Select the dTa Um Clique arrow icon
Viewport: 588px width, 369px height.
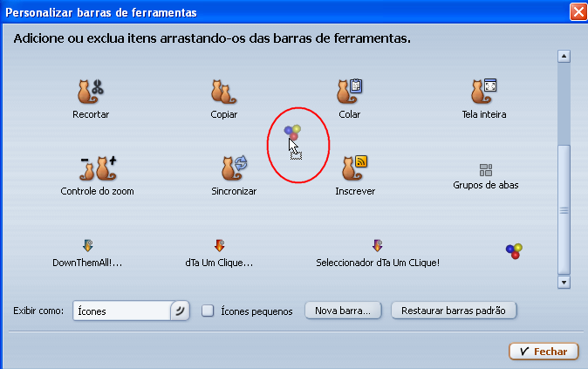pyautogui.click(x=219, y=246)
